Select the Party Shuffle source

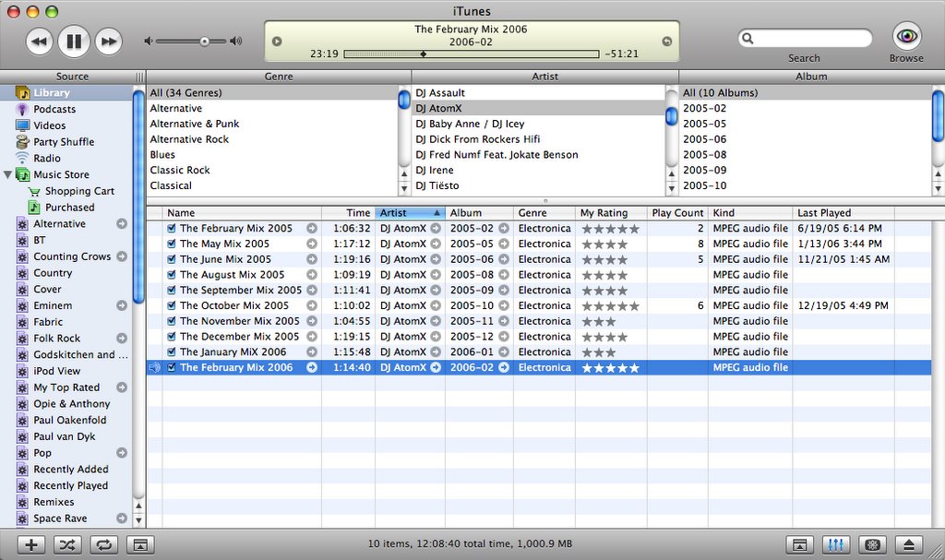coord(66,142)
